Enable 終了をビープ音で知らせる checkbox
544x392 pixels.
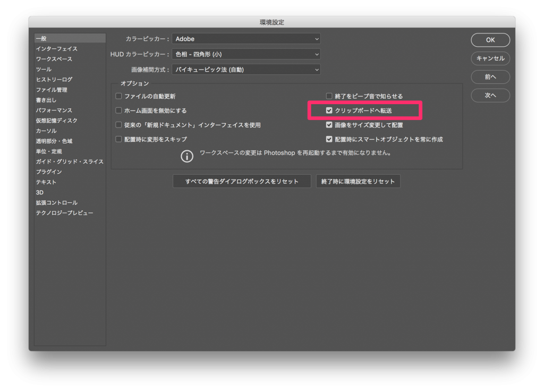click(329, 96)
